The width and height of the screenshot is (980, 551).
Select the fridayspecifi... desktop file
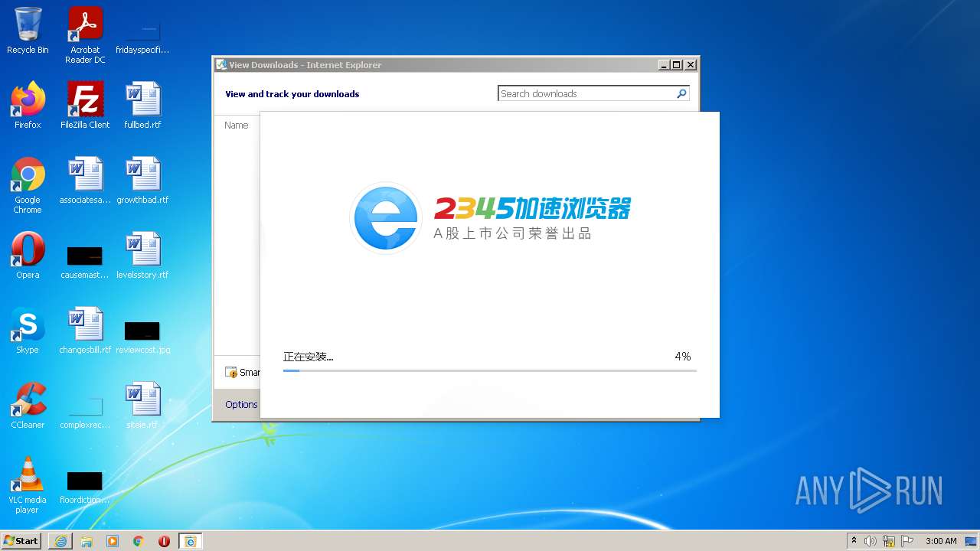(x=142, y=35)
